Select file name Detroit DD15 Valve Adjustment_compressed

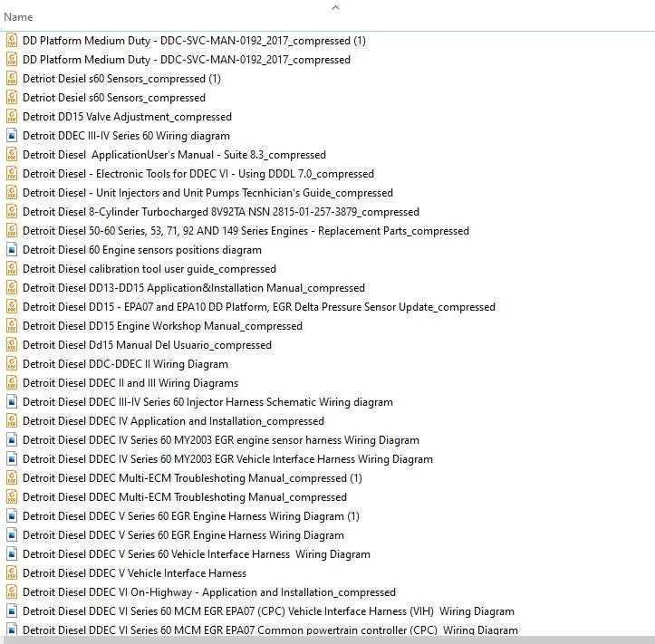(127, 117)
